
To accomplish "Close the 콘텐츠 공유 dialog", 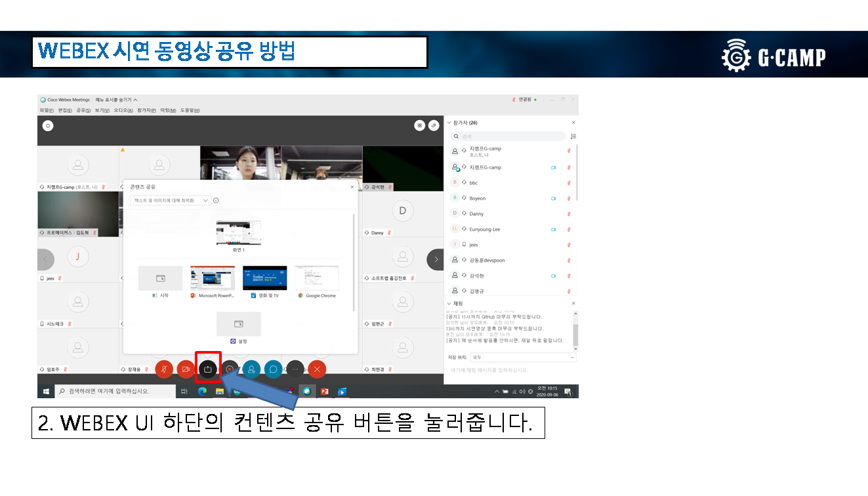I will coord(352,187).
